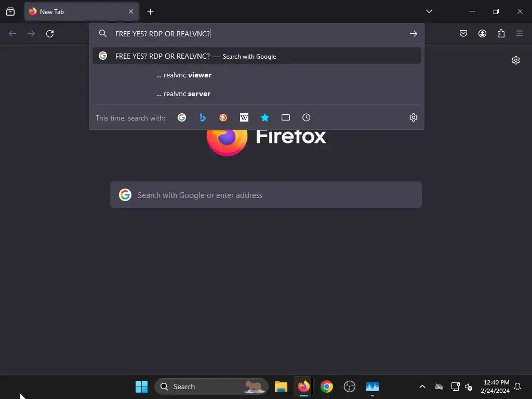The height and width of the screenshot is (399, 532).
Task: Search bookmarks with star icon
Action: [264, 117]
